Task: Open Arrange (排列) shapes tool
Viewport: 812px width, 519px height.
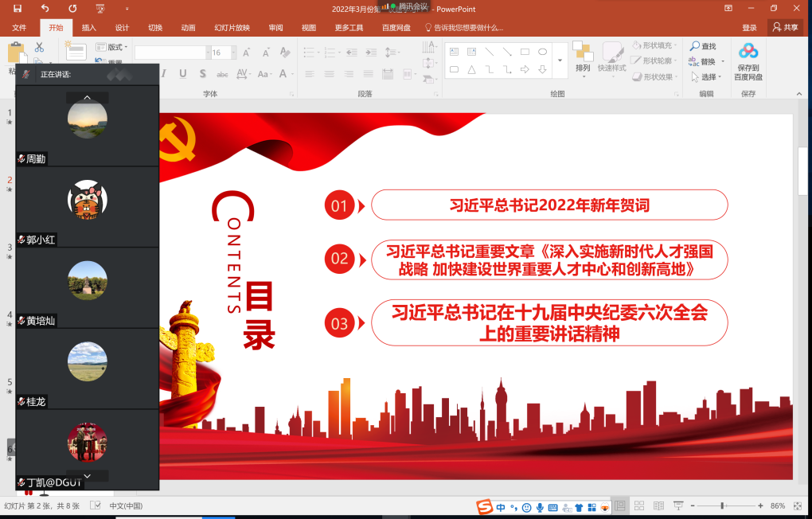Action: (x=583, y=58)
